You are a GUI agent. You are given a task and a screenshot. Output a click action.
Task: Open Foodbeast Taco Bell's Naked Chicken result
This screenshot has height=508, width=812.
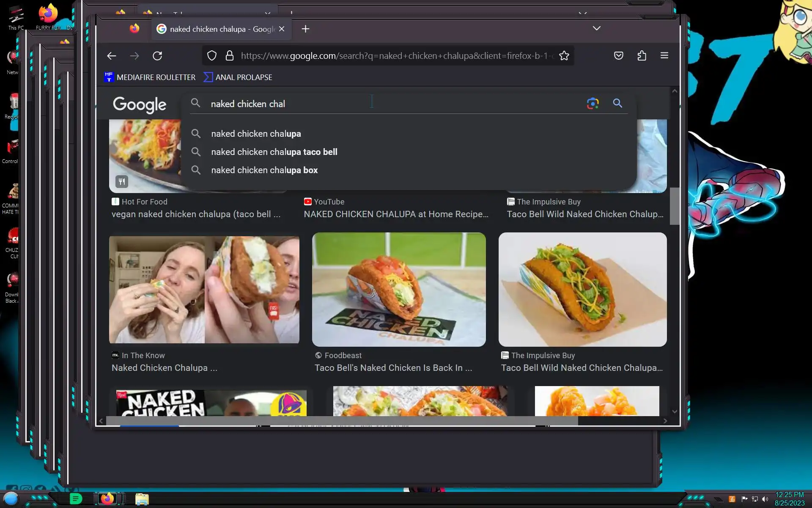pyautogui.click(x=393, y=368)
